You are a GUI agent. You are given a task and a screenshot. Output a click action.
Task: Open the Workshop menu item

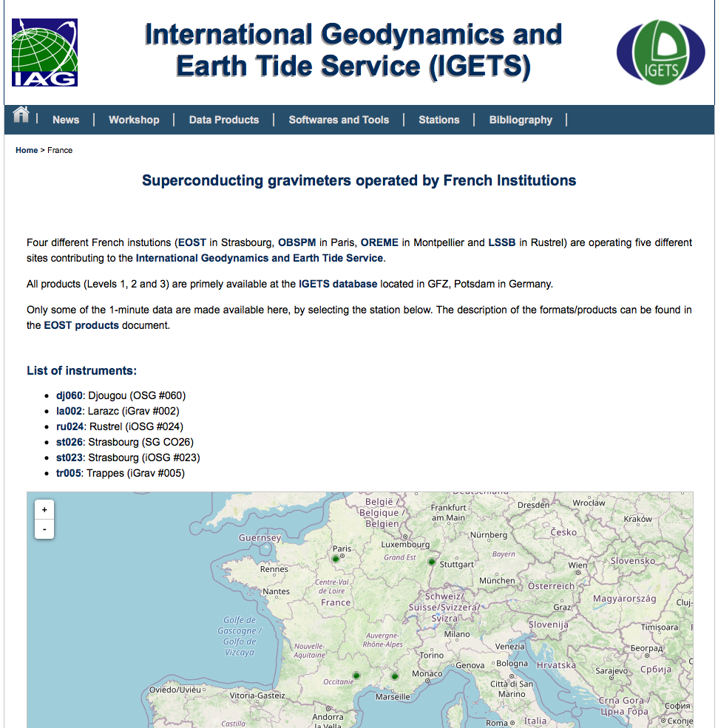(134, 120)
